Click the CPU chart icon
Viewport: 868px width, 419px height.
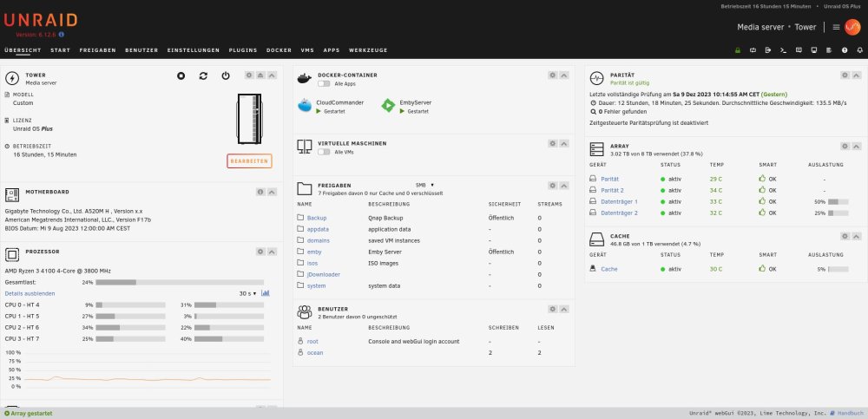[x=265, y=293]
